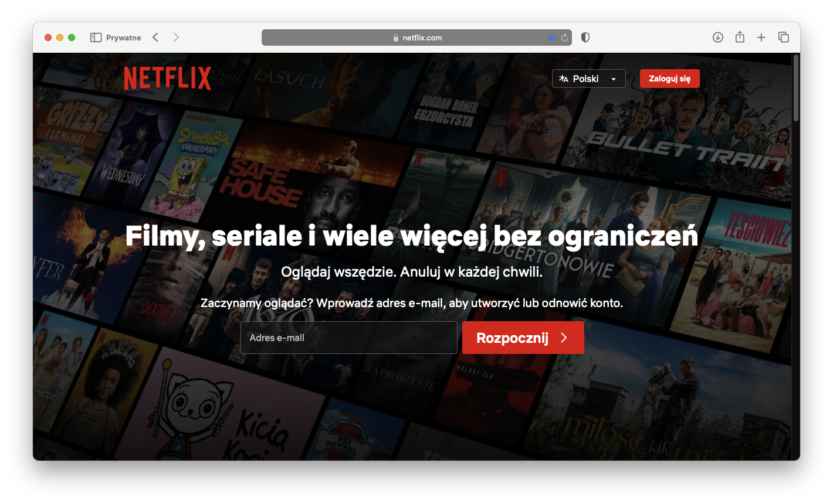Screen dimensions: 833x504
Task: Click the green zoom traffic light
Action: [x=71, y=37]
